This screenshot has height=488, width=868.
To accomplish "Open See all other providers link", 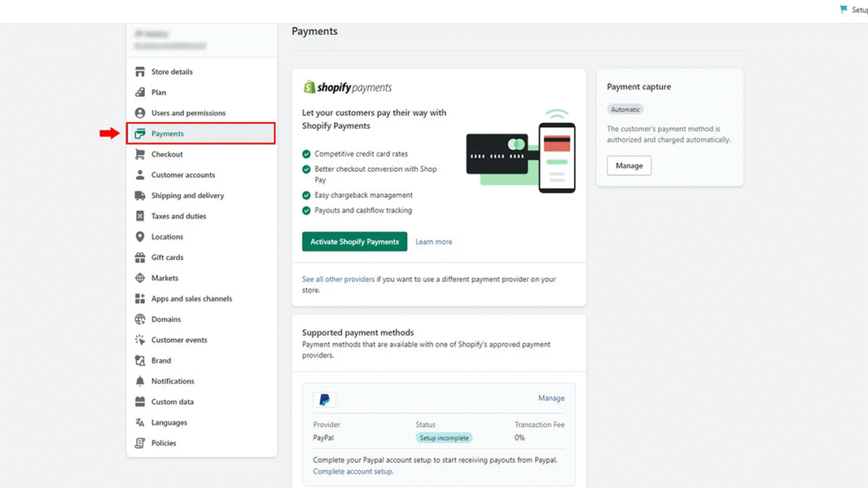I will [338, 280].
